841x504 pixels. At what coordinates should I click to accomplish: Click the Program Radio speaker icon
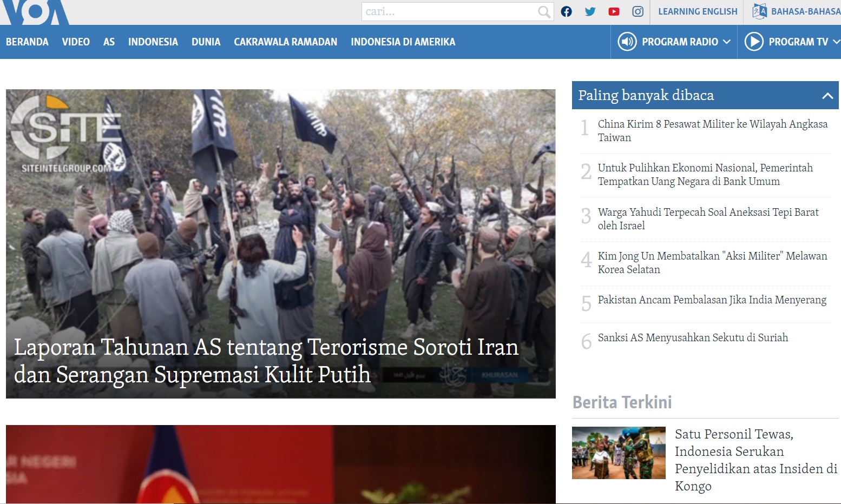tap(627, 42)
